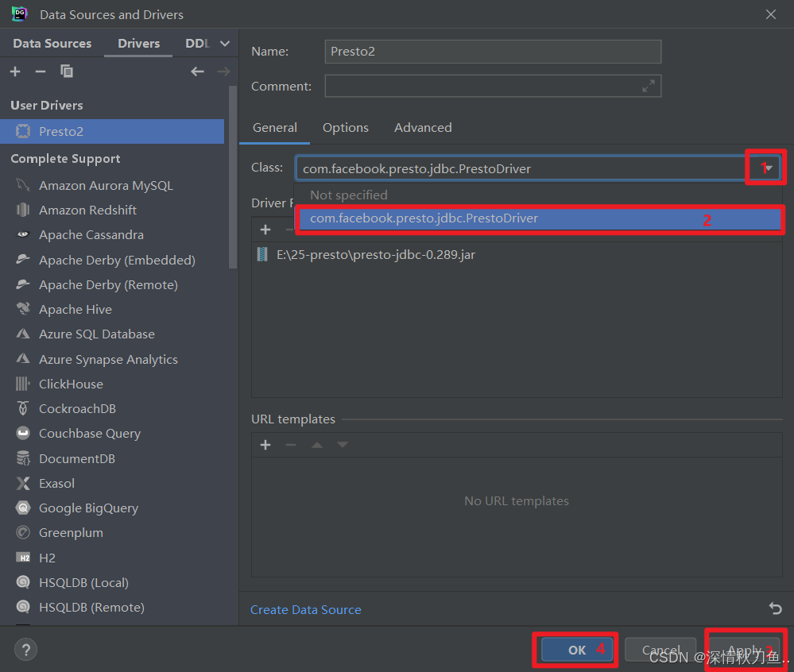
Task: Click the Cancel button
Action: pos(660,650)
